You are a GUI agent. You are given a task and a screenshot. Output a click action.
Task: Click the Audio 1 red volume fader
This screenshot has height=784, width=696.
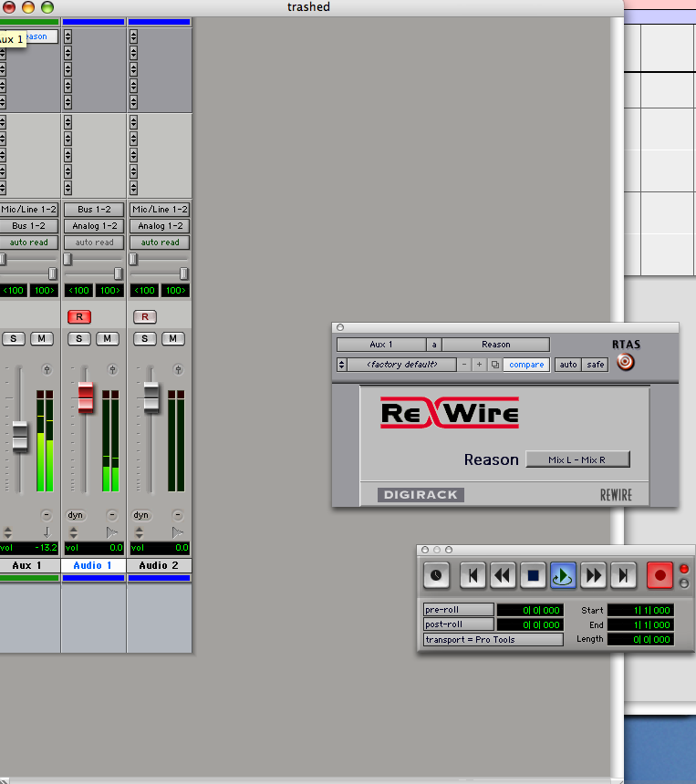(x=85, y=397)
